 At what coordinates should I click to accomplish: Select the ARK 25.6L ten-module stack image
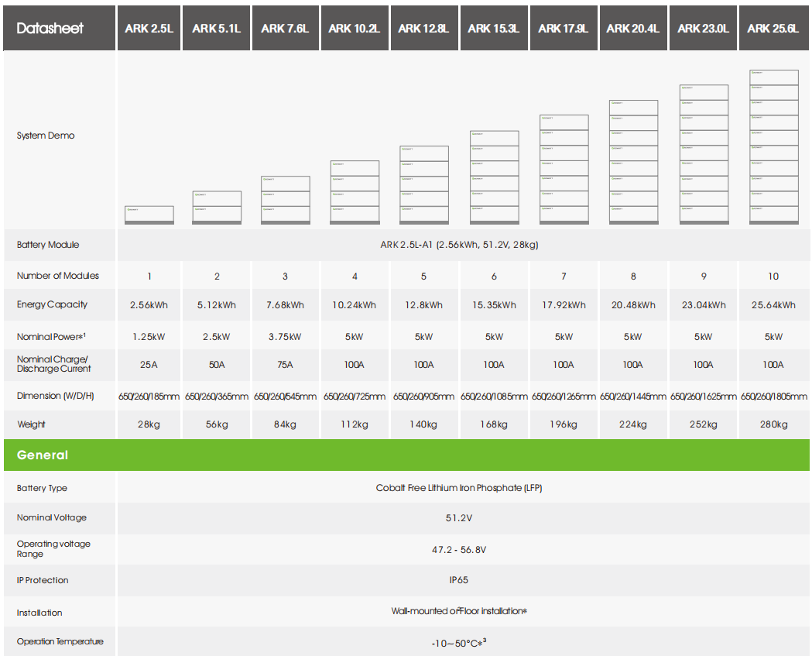[773, 147]
